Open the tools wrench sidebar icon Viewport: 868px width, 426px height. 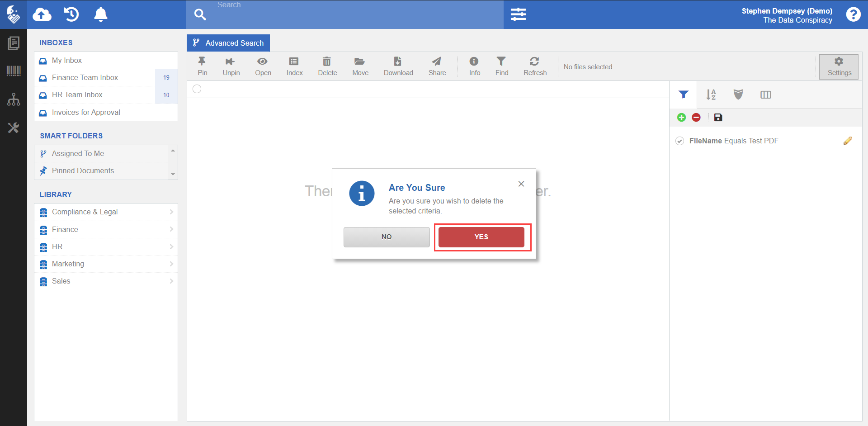pos(14,128)
